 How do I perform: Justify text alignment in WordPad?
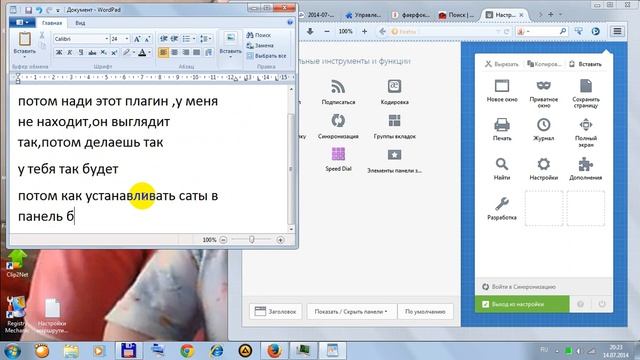(197, 52)
